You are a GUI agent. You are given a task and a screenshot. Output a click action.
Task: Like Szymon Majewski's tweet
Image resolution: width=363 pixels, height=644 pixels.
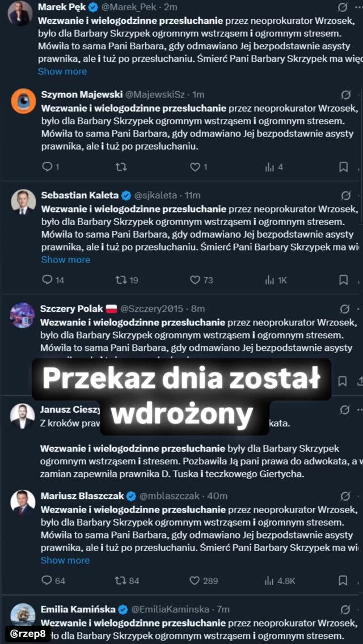(195, 167)
